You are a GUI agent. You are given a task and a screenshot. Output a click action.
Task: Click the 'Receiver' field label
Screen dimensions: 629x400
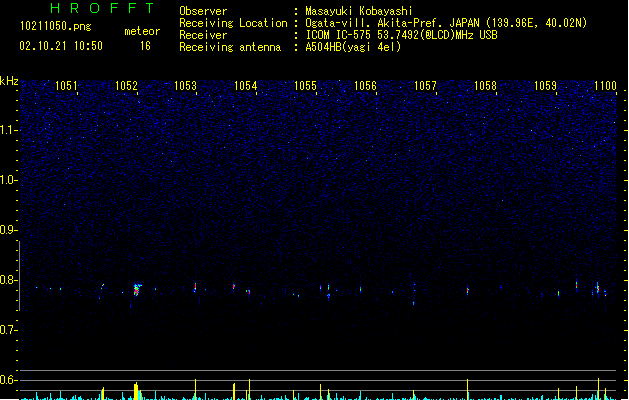click(x=203, y=35)
